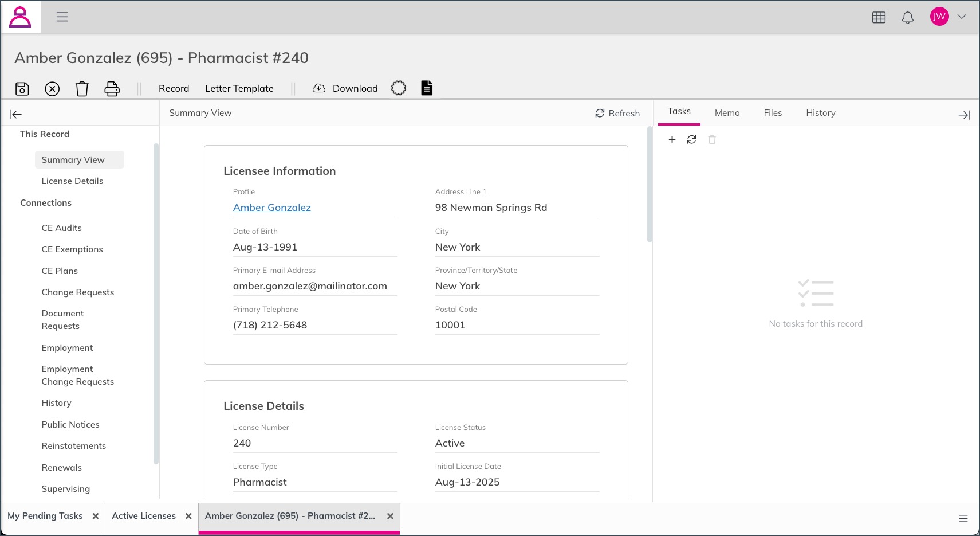This screenshot has height=536, width=980.
Task: Save the record with the disk icon
Action: click(x=22, y=88)
